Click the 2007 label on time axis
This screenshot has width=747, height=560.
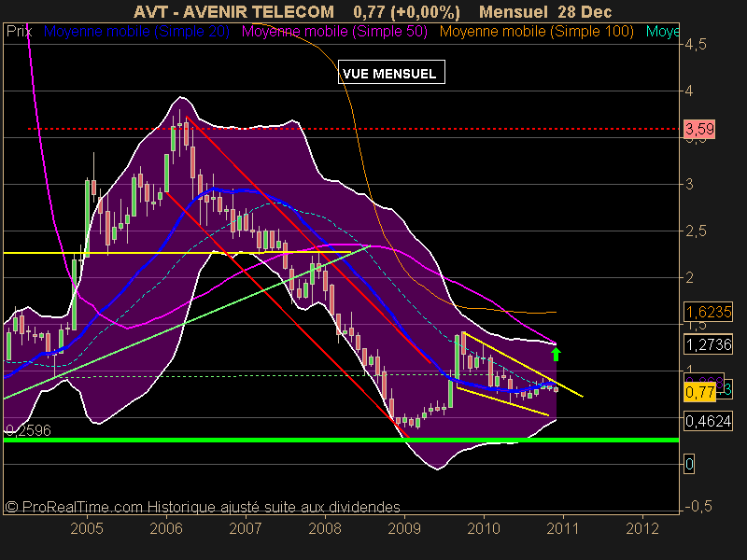(x=246, y=528)
